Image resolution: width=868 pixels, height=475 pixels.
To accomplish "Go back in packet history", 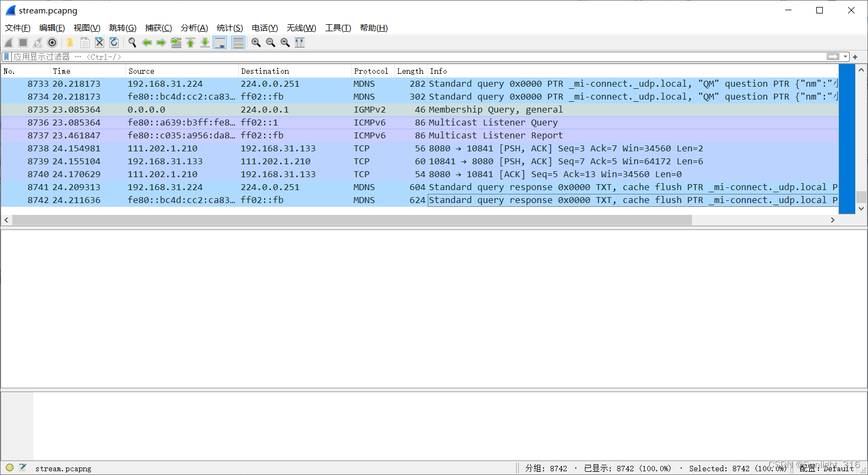I will pyautogui.click(x=146, y=43).
